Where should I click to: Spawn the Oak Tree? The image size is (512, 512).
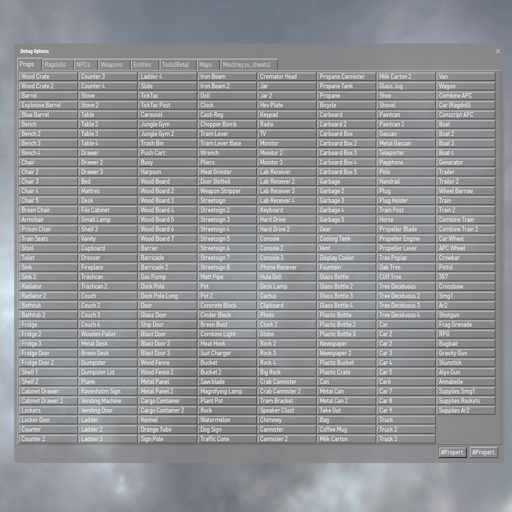pyautogui.click(x=406, y=268)
